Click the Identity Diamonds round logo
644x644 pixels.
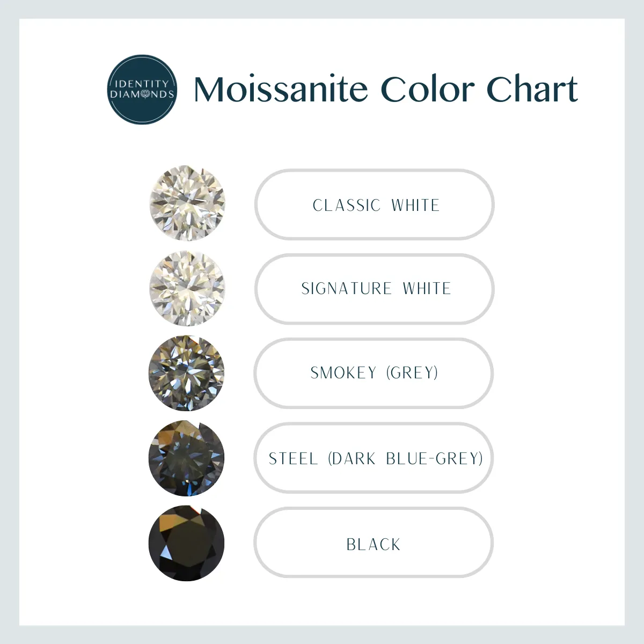click(x=142, y=90)
